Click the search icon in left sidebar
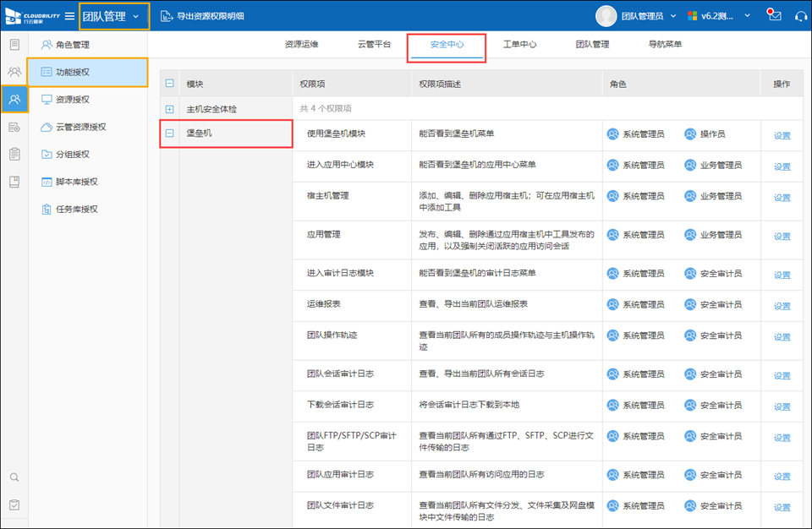This screenshot has width=812, height=529. (x=14, y=477)
